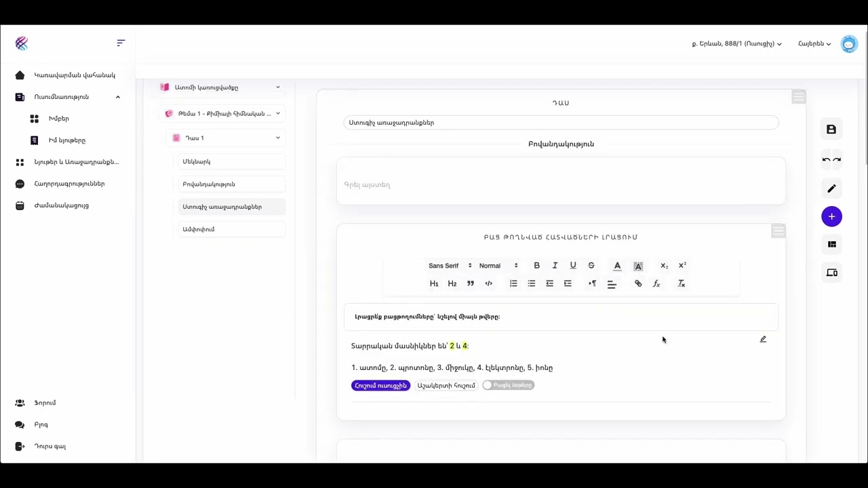Expand the Թեմա 1 tree node
Image resolution: width=868 pixels, height=488 pixels.
click(x=277, y=114)
